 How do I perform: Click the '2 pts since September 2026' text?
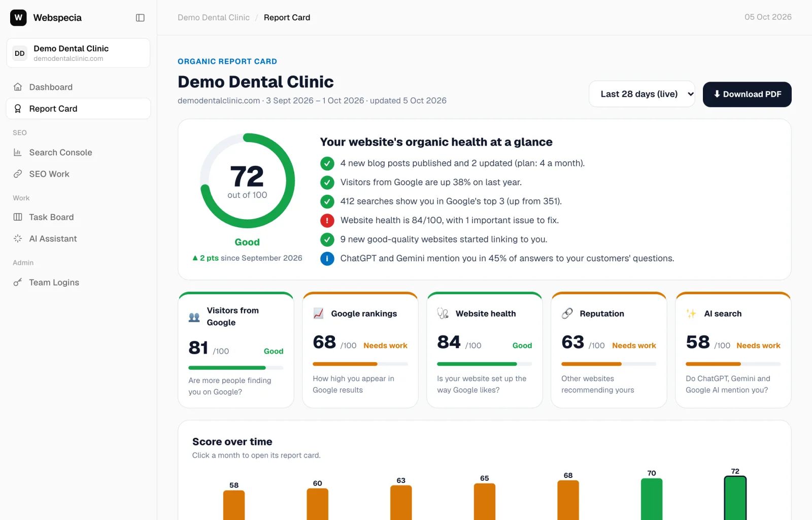coord(251,258)
